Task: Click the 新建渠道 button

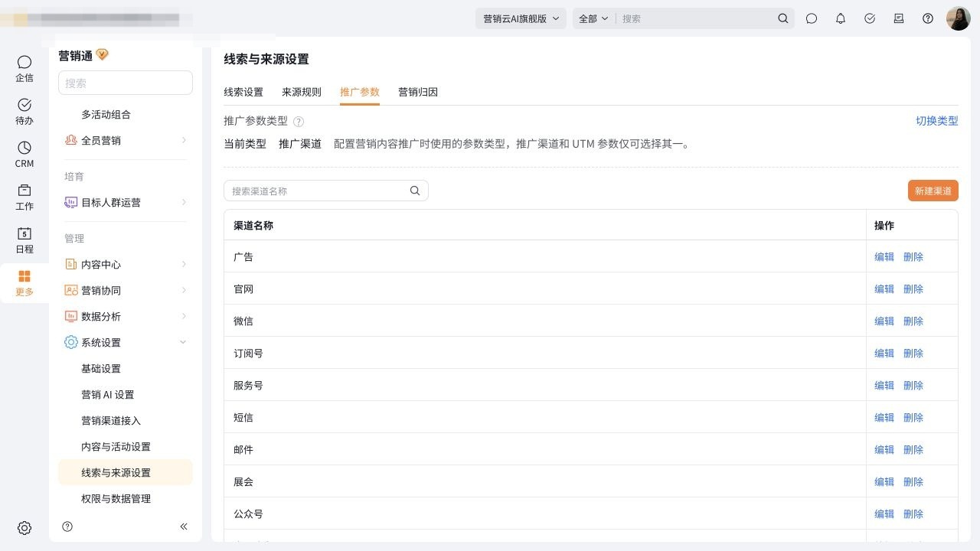Action: tap(933, 191)
